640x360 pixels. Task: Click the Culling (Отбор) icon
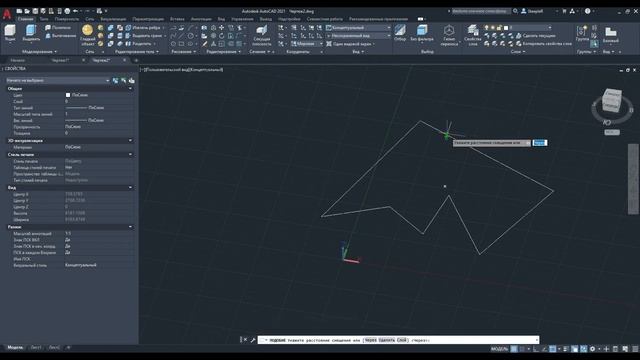click(x=400, y=33)
